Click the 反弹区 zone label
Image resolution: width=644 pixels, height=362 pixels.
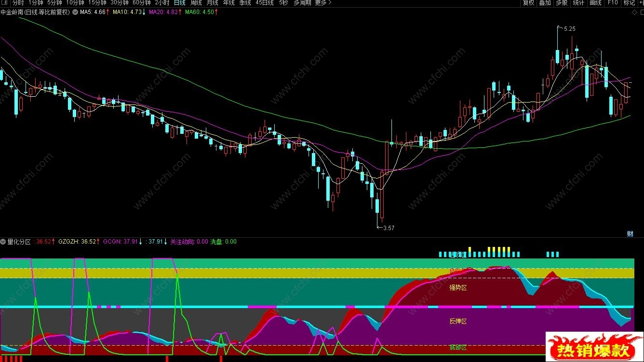pos(458,321)
